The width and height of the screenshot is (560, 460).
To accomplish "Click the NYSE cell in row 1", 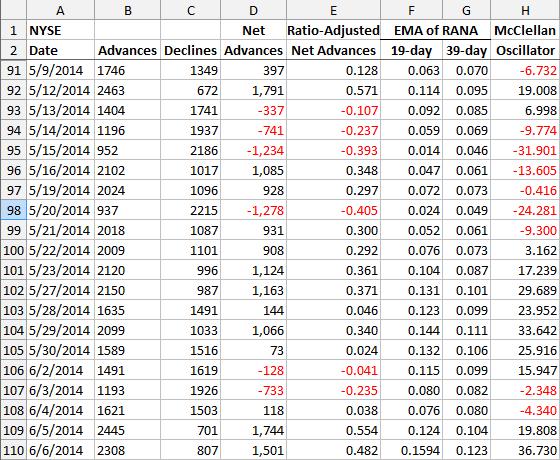I will (60, 30).
